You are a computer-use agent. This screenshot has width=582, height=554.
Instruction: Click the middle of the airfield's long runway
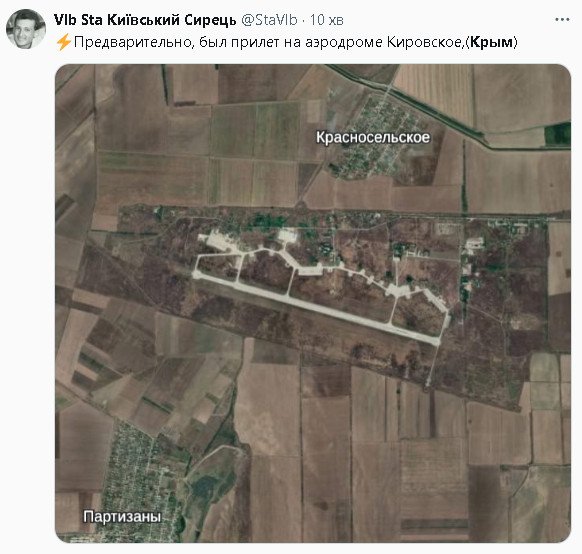[315, 306]
